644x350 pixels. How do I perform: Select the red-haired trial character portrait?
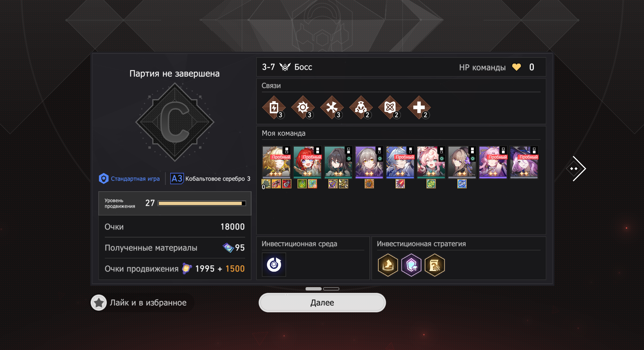coord(307,162)
